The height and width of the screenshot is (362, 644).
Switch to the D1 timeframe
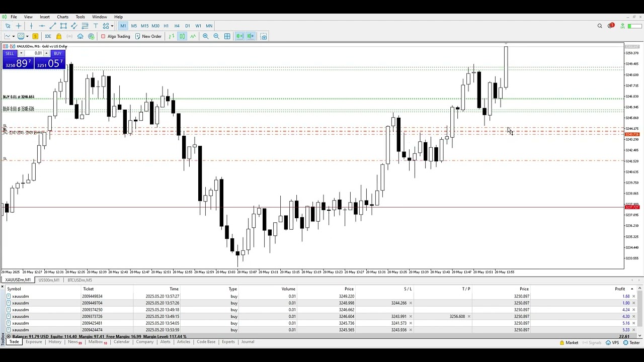(x=187, y=26)
